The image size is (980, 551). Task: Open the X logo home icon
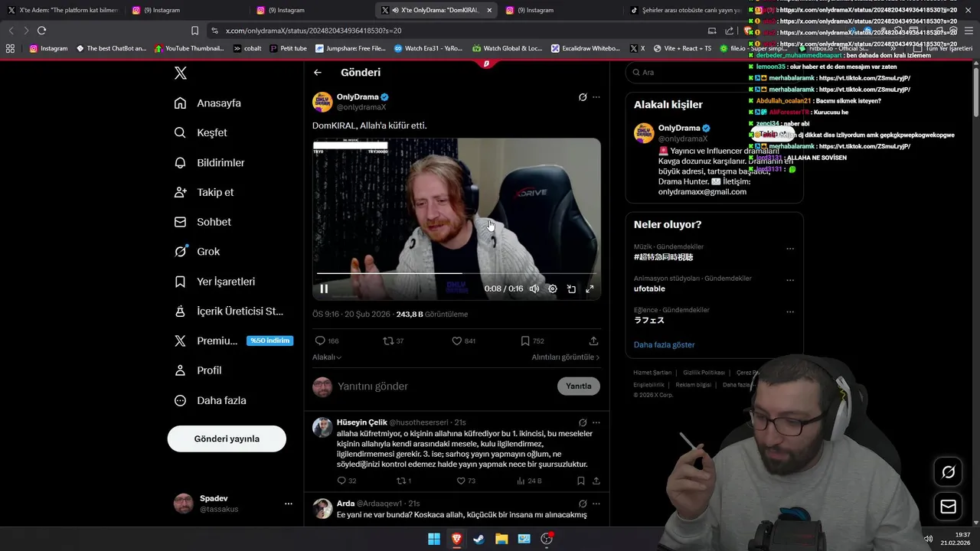pos(180,73)
